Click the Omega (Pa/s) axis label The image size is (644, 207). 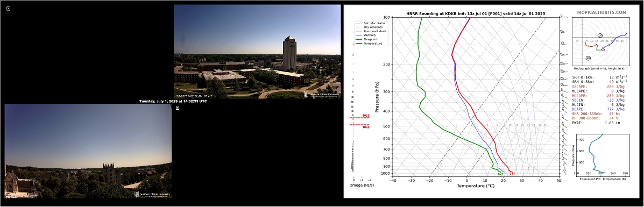point(362,185)
